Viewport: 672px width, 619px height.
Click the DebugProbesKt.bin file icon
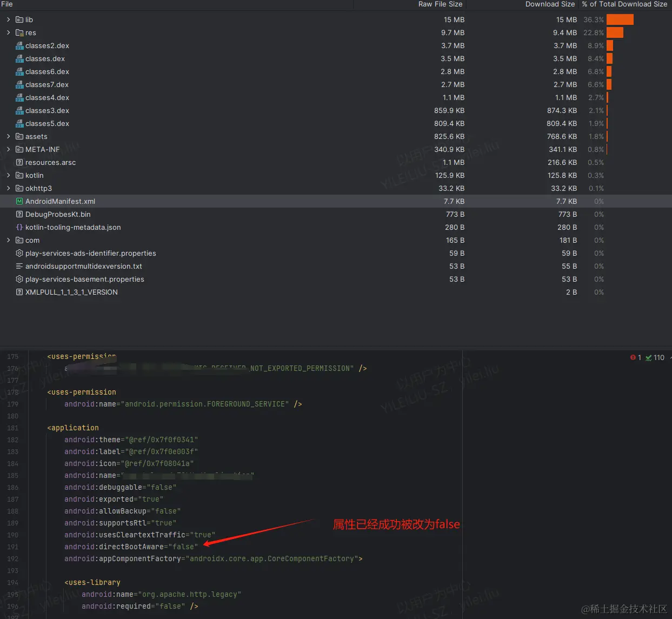[x=19, y=214]
